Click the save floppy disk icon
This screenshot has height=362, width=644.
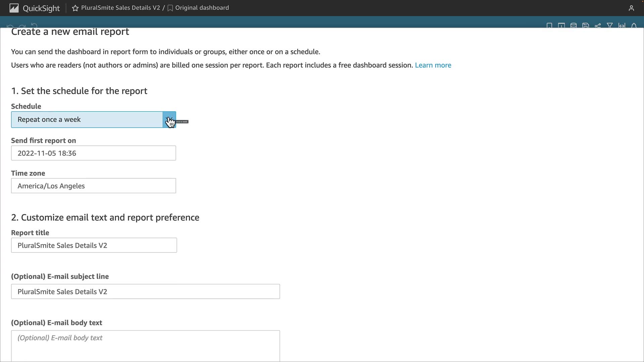point(586,25)
